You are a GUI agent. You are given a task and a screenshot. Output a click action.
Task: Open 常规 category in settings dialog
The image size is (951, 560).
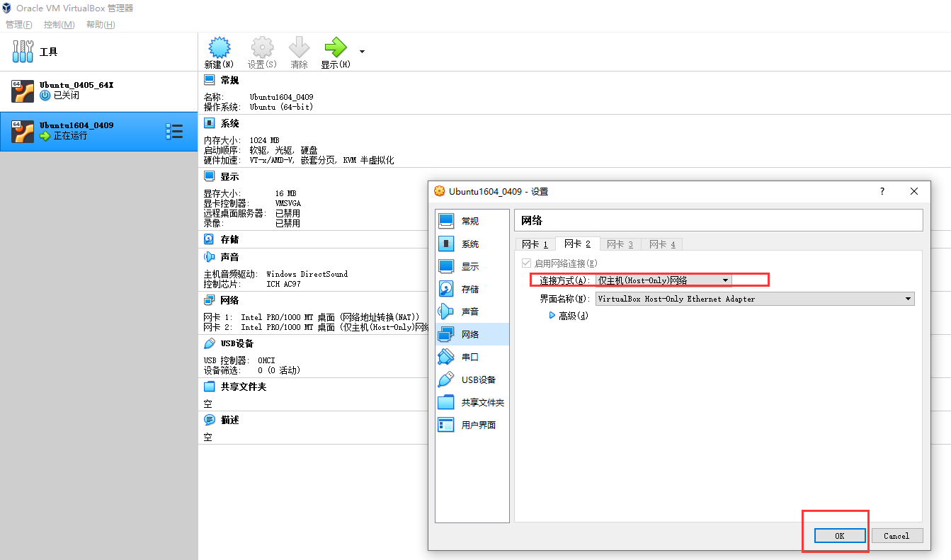pos(472,221)
